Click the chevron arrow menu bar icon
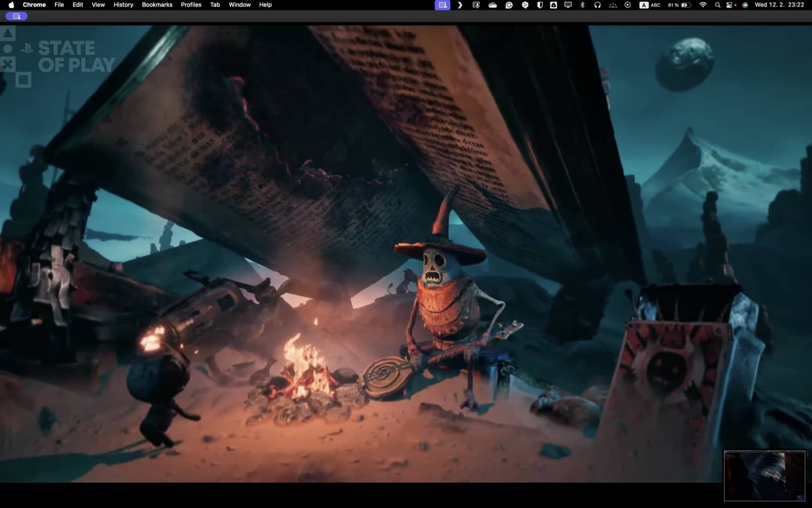The height and width of the screenshot is (508, 812). 460,5
